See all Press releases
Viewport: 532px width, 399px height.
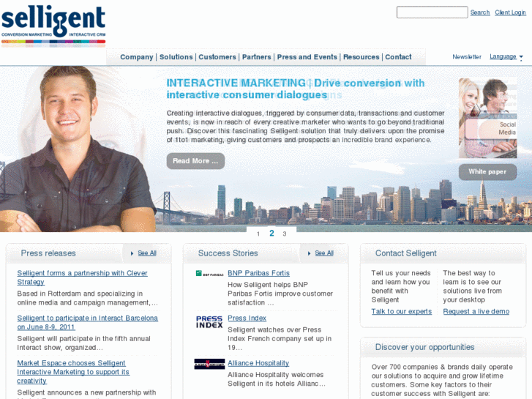(147, 253)
